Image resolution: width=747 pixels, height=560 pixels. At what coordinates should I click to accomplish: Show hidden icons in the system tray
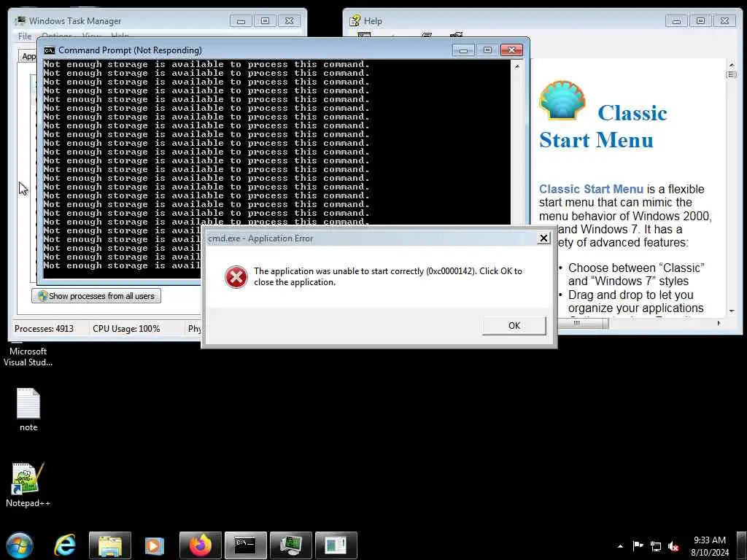(620, 546)
